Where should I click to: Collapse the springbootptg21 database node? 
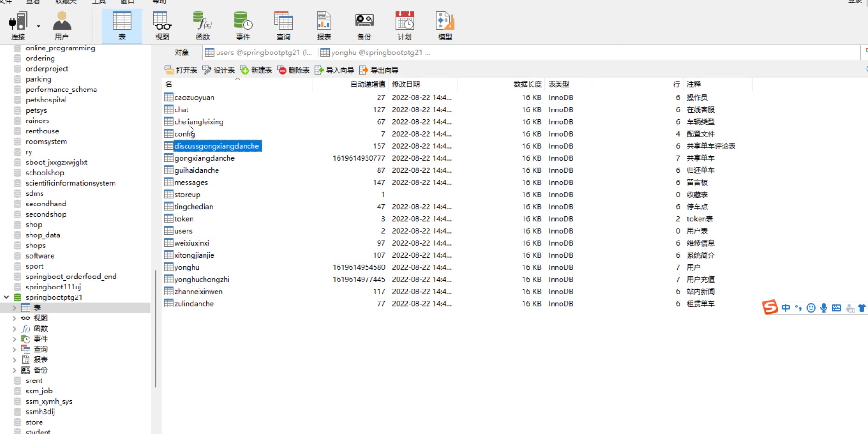point(6,297)
